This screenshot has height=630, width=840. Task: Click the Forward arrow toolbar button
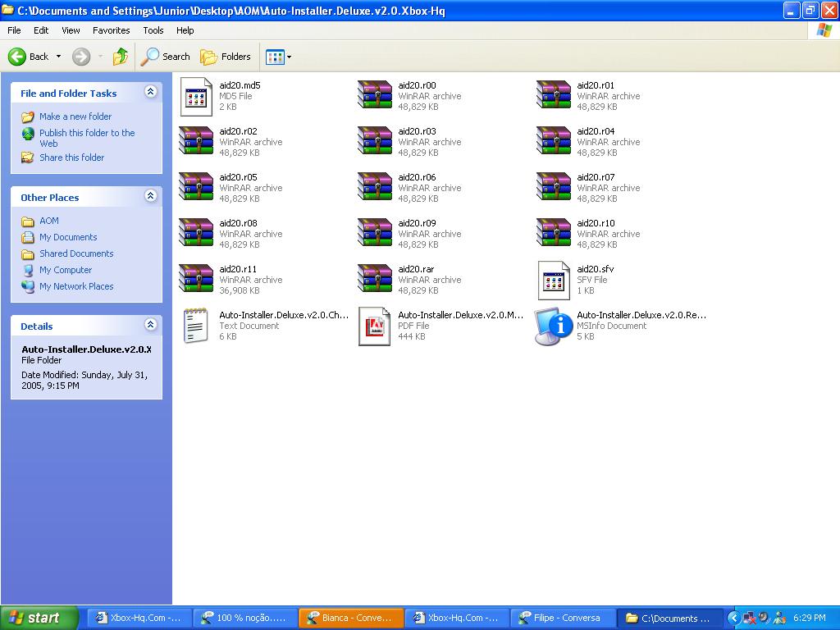click(x=81, y=57)
